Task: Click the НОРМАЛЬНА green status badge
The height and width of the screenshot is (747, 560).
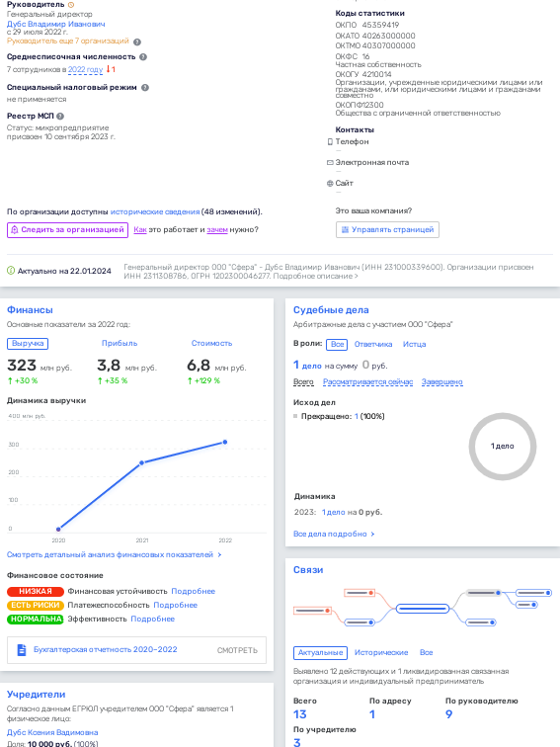Action: point(36,619)
